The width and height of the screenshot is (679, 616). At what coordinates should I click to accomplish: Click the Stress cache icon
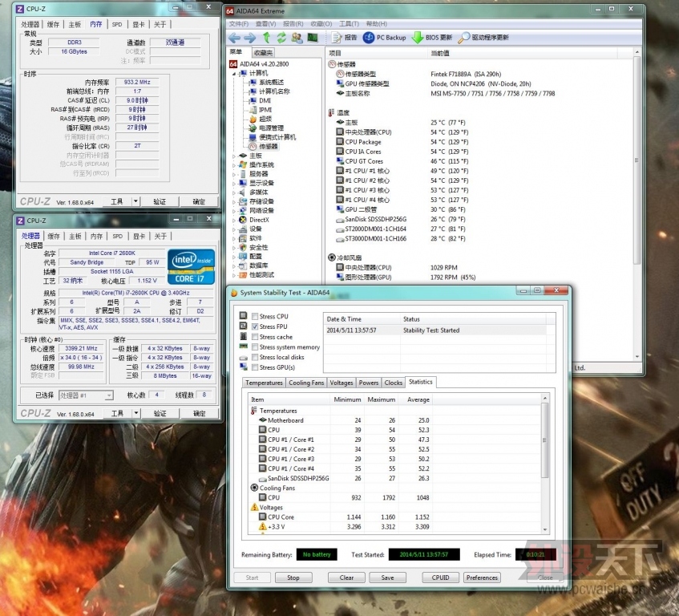[244, 336]
